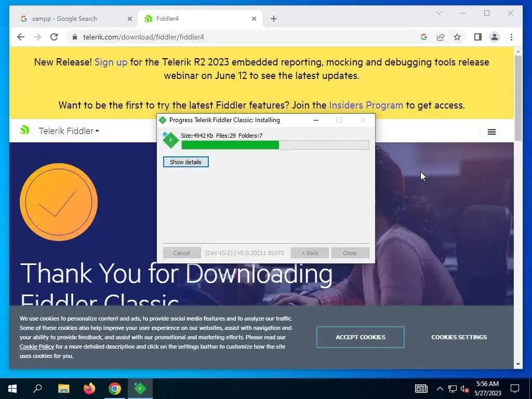Switch to xampp - Google Search tab
The width and height of the screenshot is (532, 399).
(75, 19)
